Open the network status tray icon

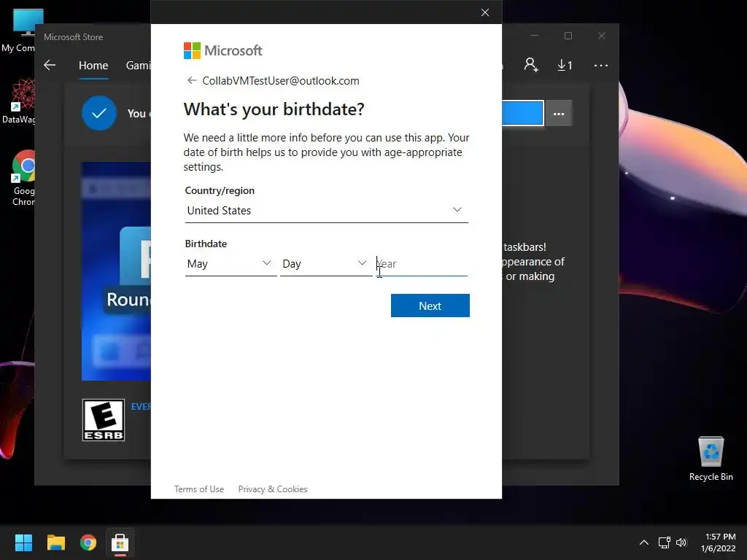point(664,542)
